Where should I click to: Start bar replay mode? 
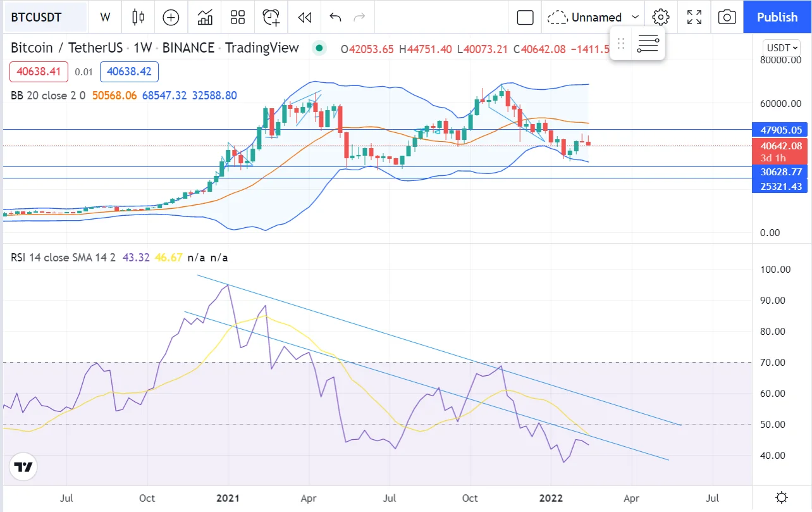(x=305, y=17)
